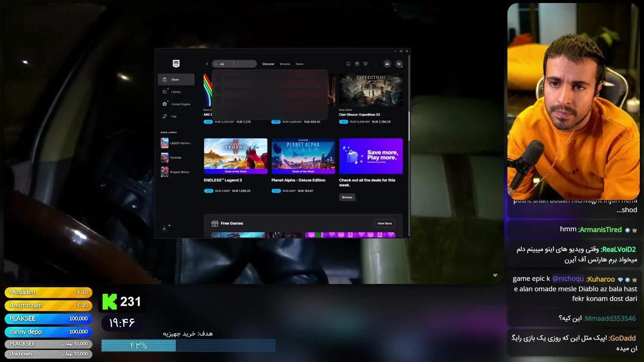Click Minladen's €10 donation entry
644x362 pixels.
click(x=48, y=292)
